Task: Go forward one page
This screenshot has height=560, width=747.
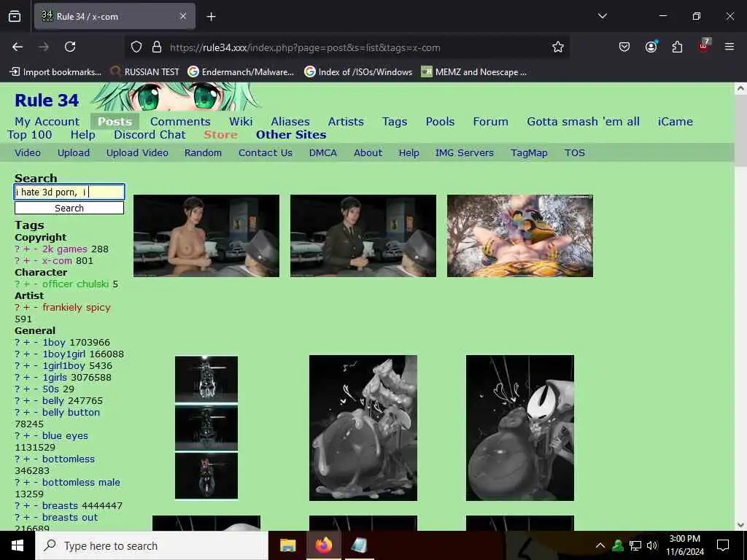Action: 44,47
